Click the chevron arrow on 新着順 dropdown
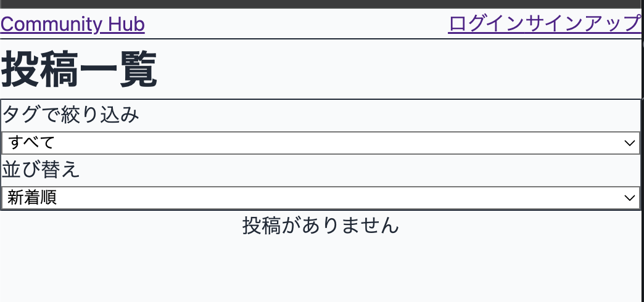The image size is (644, 302). [x=630, y=198]
